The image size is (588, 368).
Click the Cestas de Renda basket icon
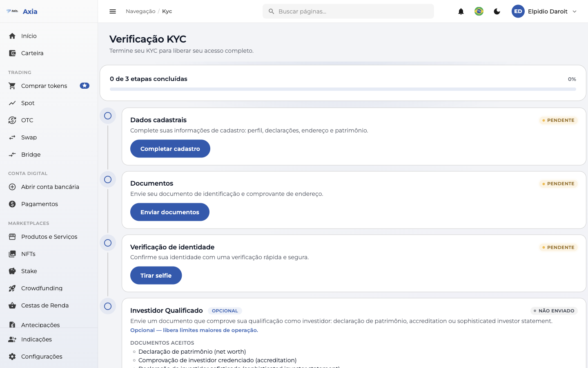(12, 305)
